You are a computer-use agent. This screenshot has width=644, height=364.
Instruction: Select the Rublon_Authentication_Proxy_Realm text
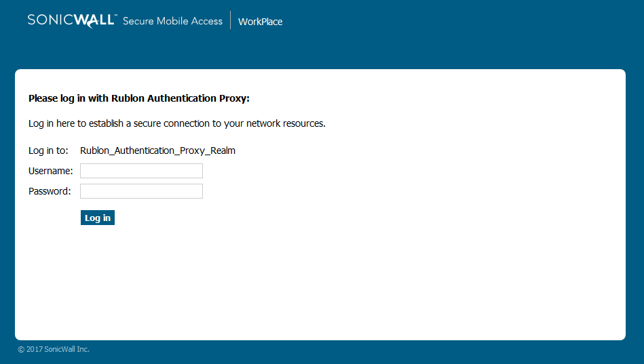pyautogui.click(x=157, y=150)
